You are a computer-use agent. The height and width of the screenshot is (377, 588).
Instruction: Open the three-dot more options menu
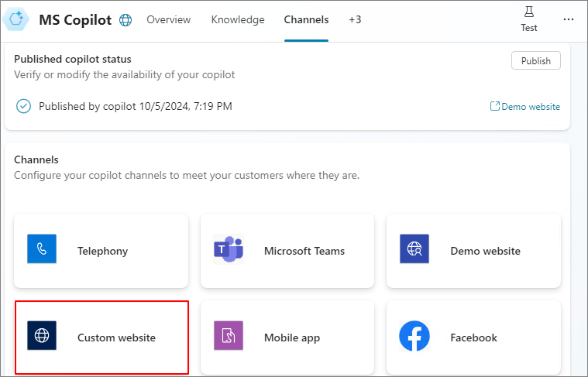569,19
